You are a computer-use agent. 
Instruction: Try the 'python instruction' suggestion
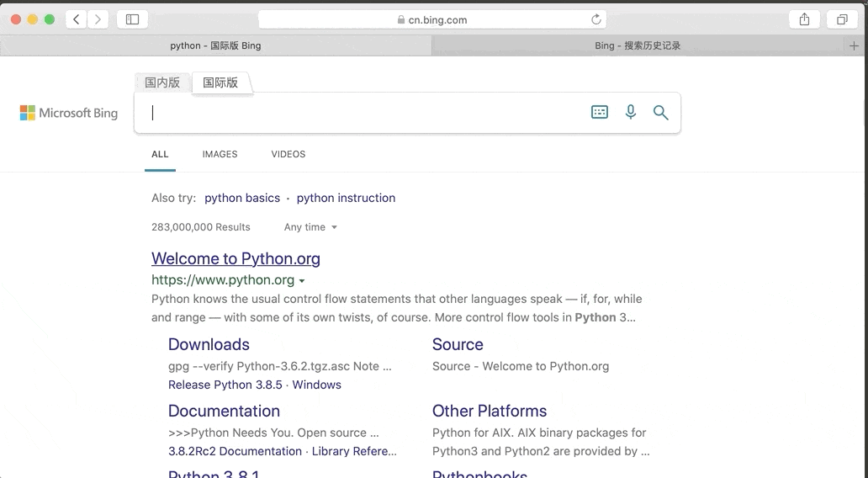[x=346, y=199]
